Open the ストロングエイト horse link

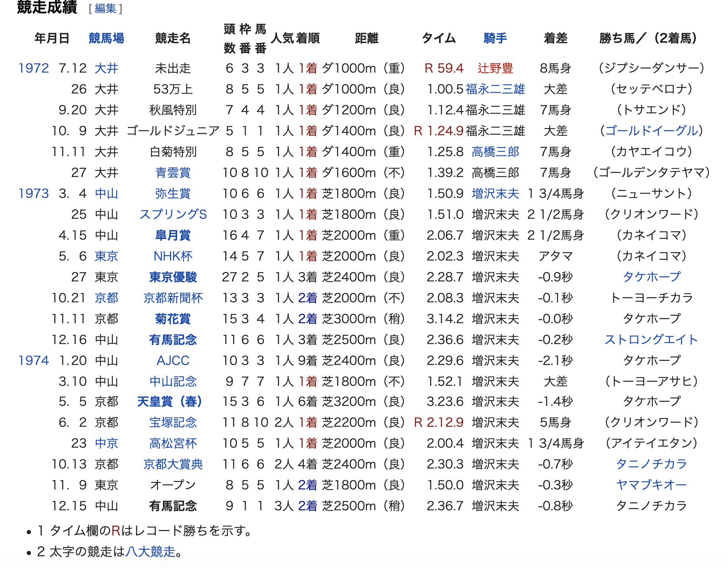652,340
